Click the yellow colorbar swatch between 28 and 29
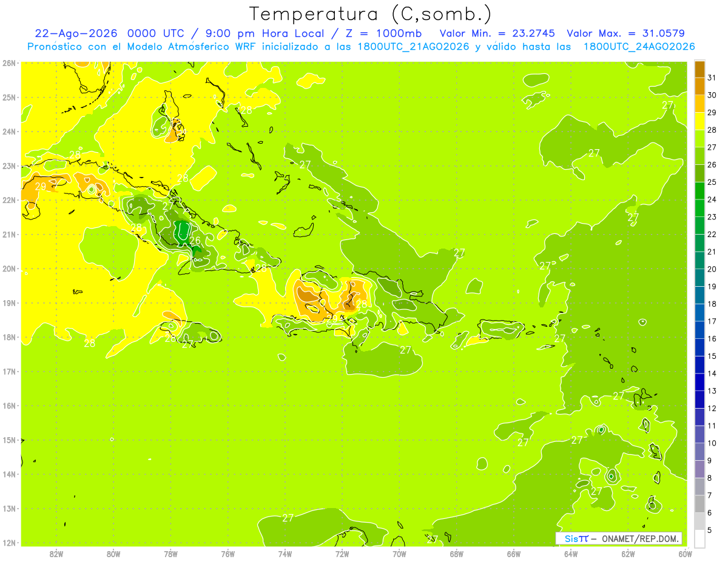Viewport: 728px width, 562px height. pyautogui.click(x=699, y=121)
